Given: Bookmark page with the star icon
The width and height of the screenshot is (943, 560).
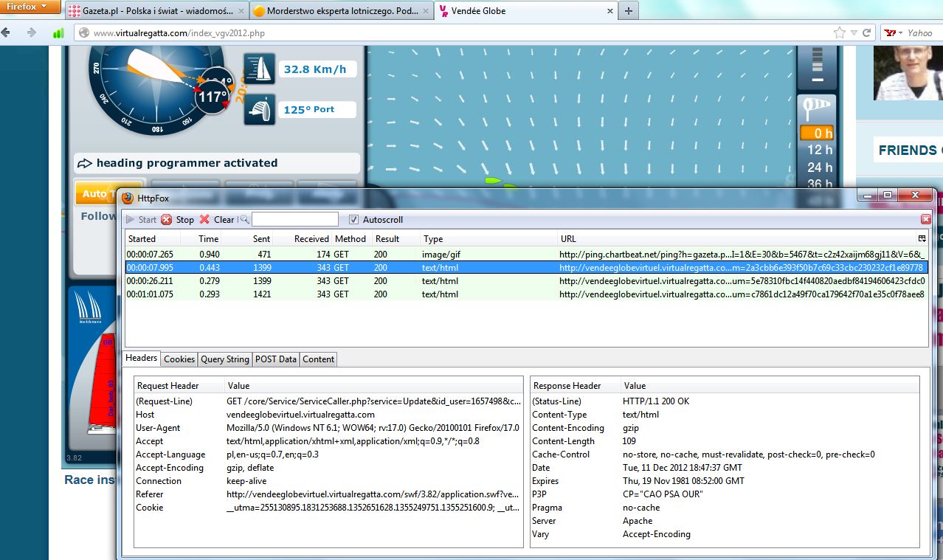Looking at the screenshot, I should click(x=839, y=33).
